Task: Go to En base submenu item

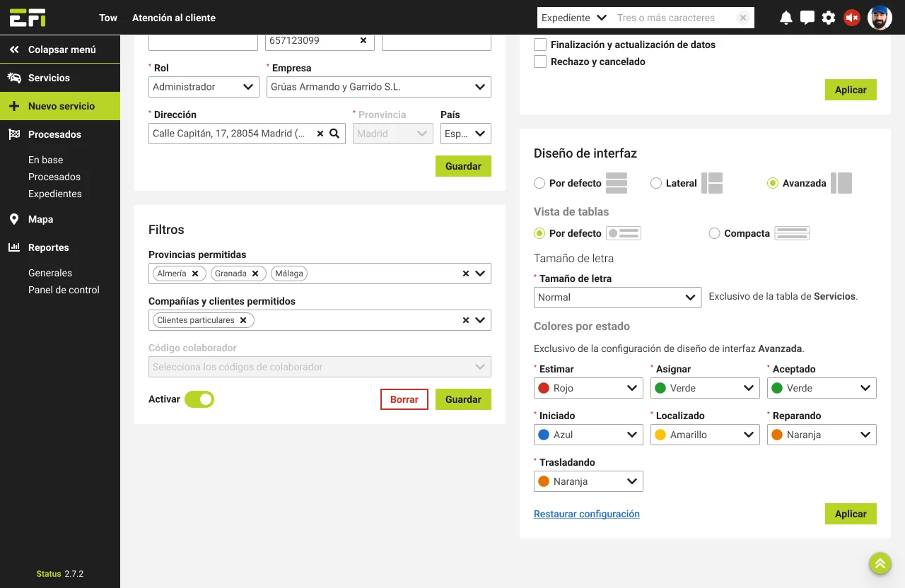Action: [45, 160]
